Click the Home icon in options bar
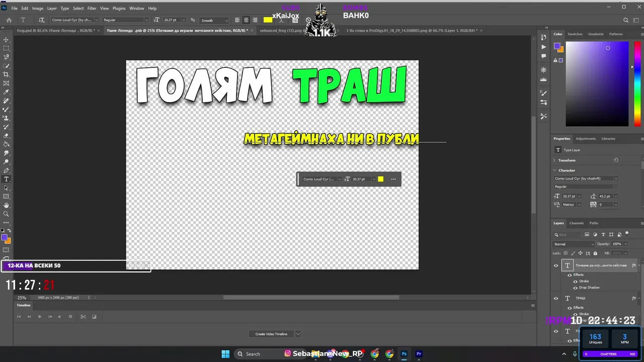Viewport: 644px width, 362px height. tap(9, 20)
